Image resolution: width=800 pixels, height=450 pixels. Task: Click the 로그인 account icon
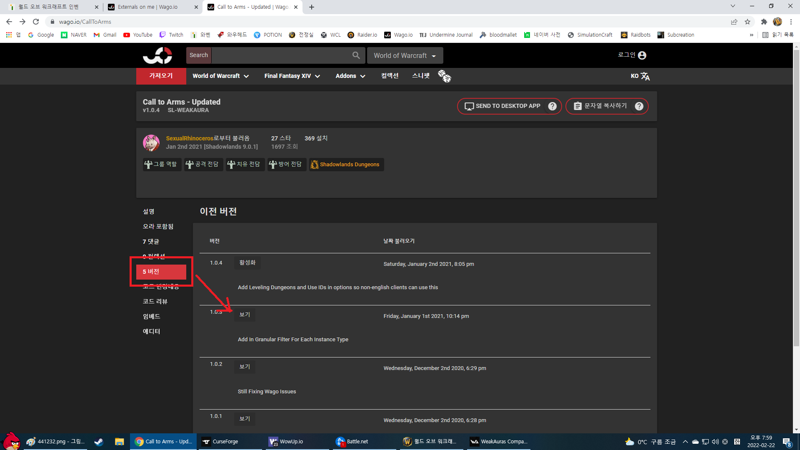point(642,55)
